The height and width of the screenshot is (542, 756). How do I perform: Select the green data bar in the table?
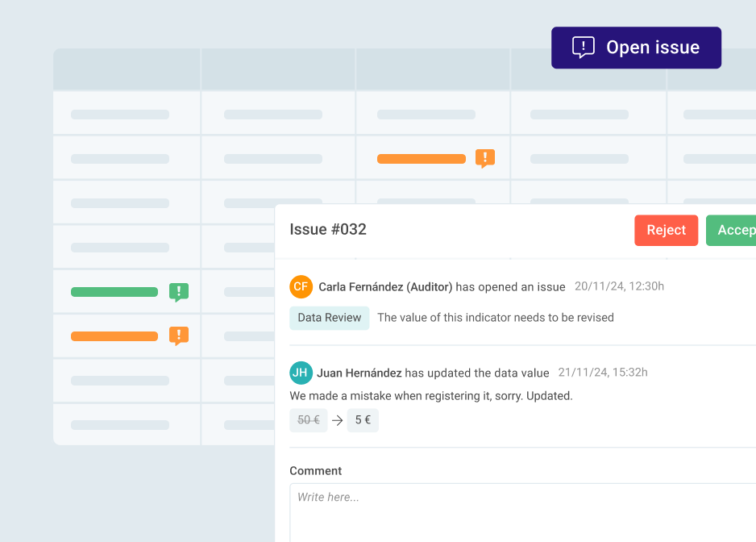(x=114, y=292)
